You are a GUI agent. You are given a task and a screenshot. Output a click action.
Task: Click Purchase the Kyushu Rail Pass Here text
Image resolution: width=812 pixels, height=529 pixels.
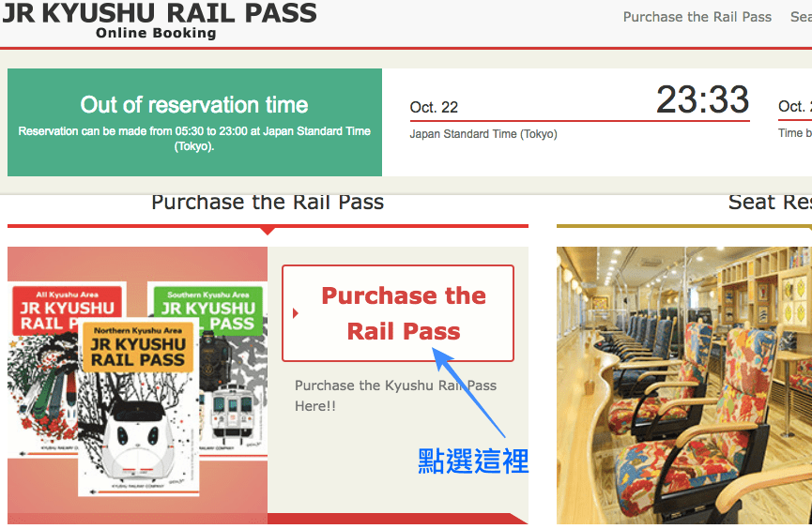coord(395,396)
